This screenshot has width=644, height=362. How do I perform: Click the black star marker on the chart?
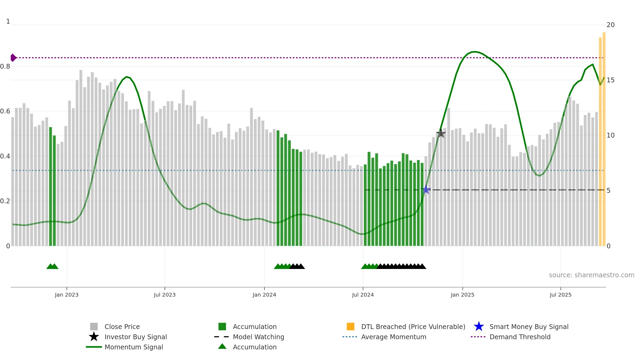(x=441, y=133)
